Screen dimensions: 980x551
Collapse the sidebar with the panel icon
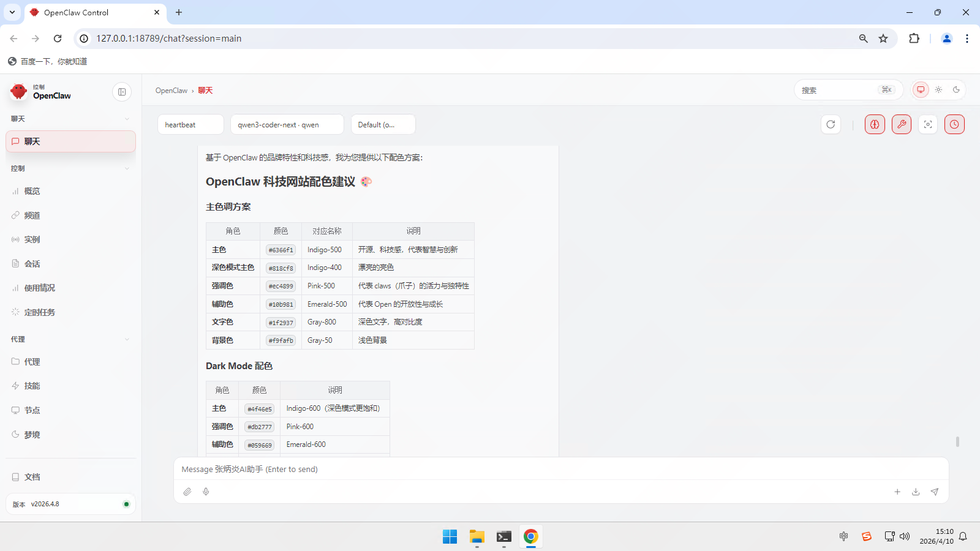click(122, 92)
